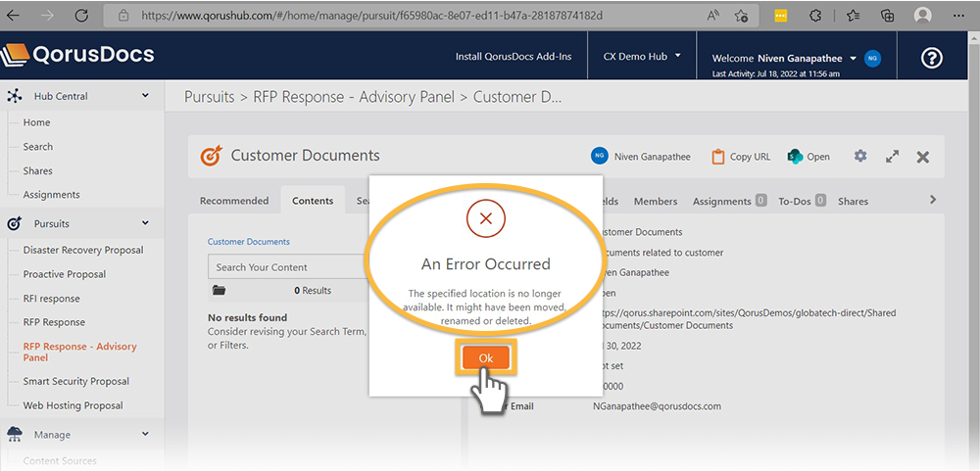Click the Copy URL clipboard icon
This screenshot has height=471, width=980.
coord(717,157)
